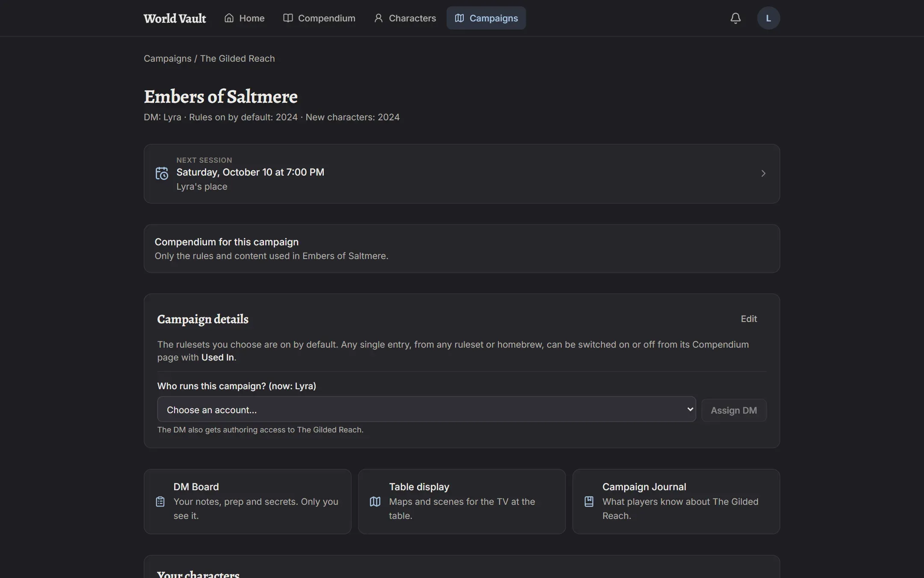
Task: Click the Campaigns breadcrumb link
Action: [x=168, y=59]
